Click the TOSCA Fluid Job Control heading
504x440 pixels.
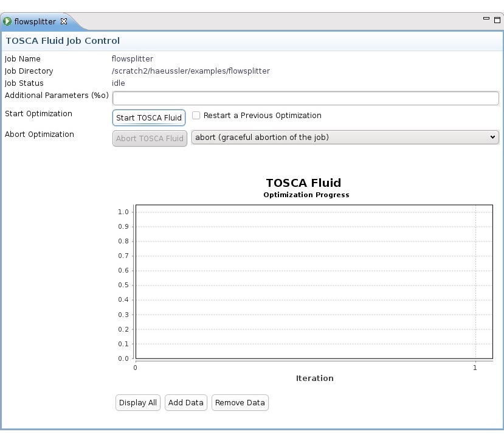coord(63,41)
